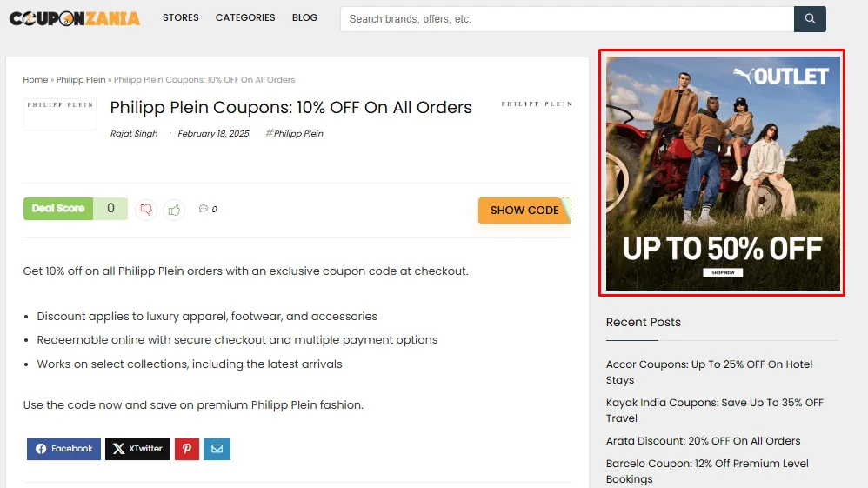
Task: Open the Philipp Plein breadcrumb link
Action: [81, 80]
